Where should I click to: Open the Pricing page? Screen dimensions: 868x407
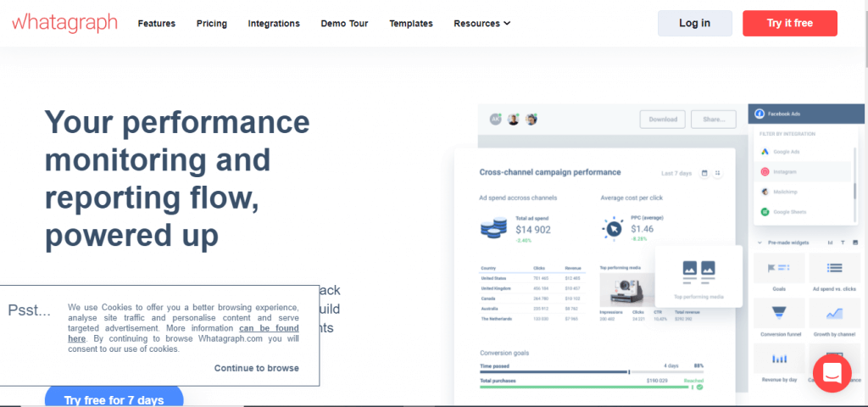pyautogui.click(x=211, y=24)
